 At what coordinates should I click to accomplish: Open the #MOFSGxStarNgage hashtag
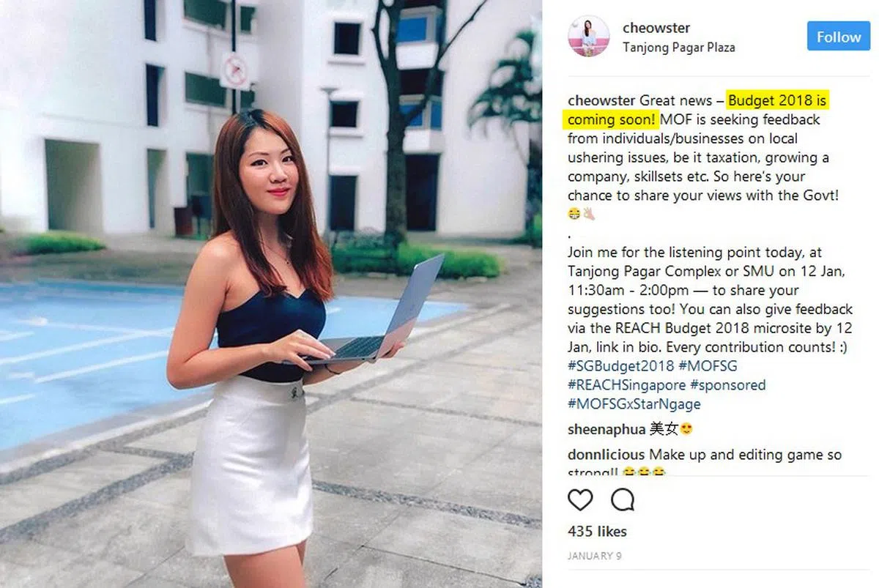pos(634,404)
